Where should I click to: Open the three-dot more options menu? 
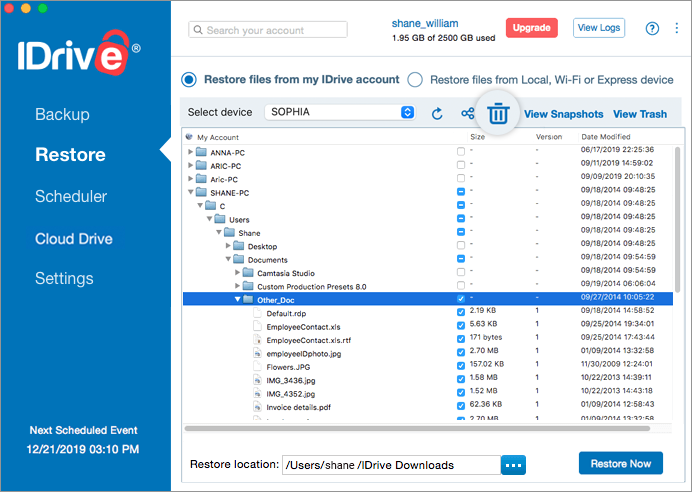(677, 28)
